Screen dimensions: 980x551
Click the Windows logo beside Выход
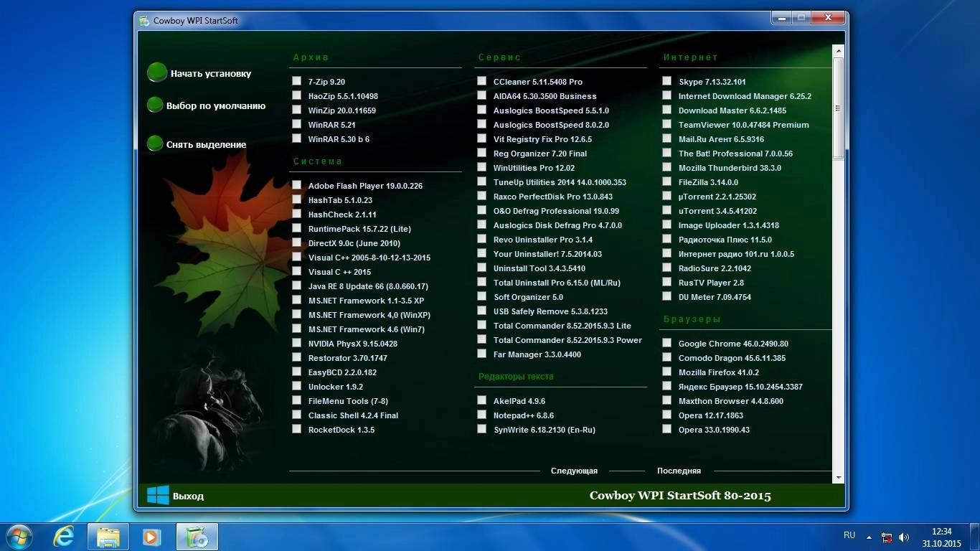pos(158,495)
